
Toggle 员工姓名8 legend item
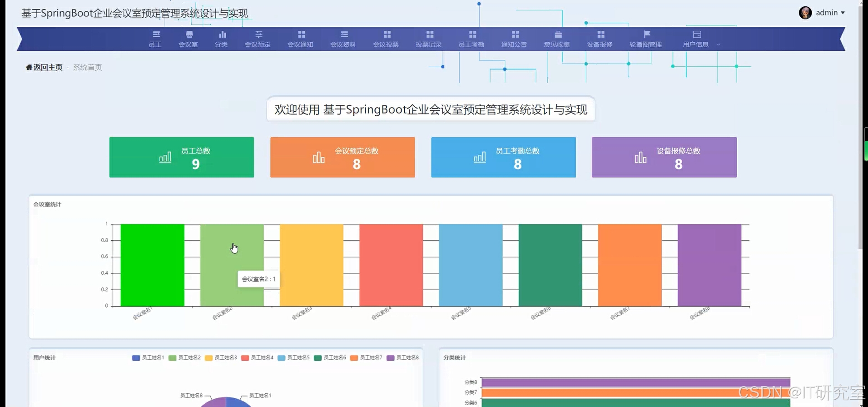click(402, 358)
